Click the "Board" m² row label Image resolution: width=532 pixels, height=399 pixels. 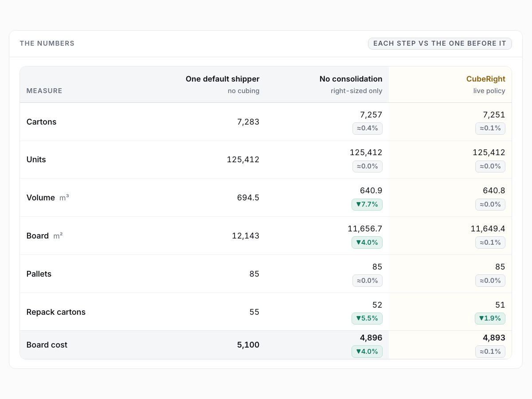37,236
